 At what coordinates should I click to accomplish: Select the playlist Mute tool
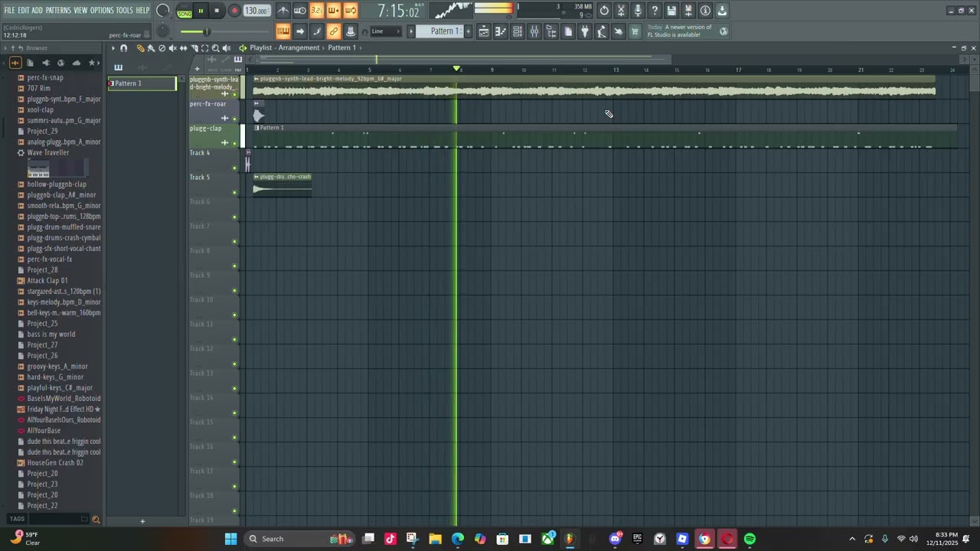[x=172, y=48]
